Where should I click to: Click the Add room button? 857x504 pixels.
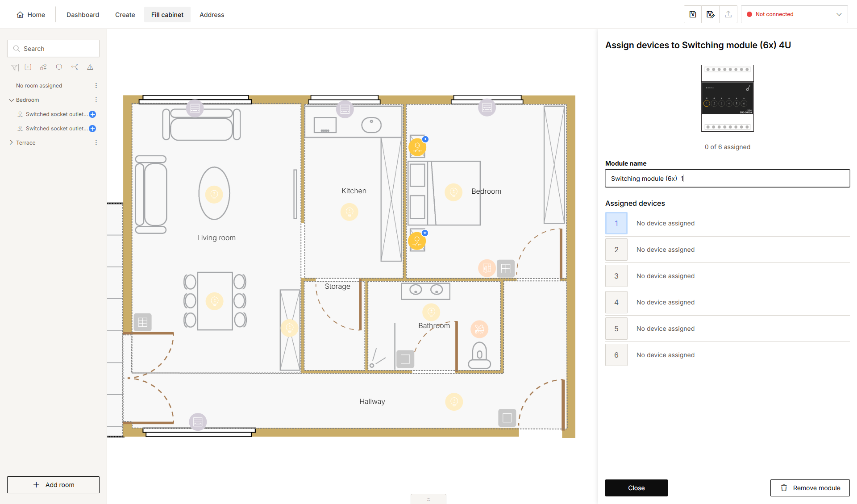tap(53, 485)
